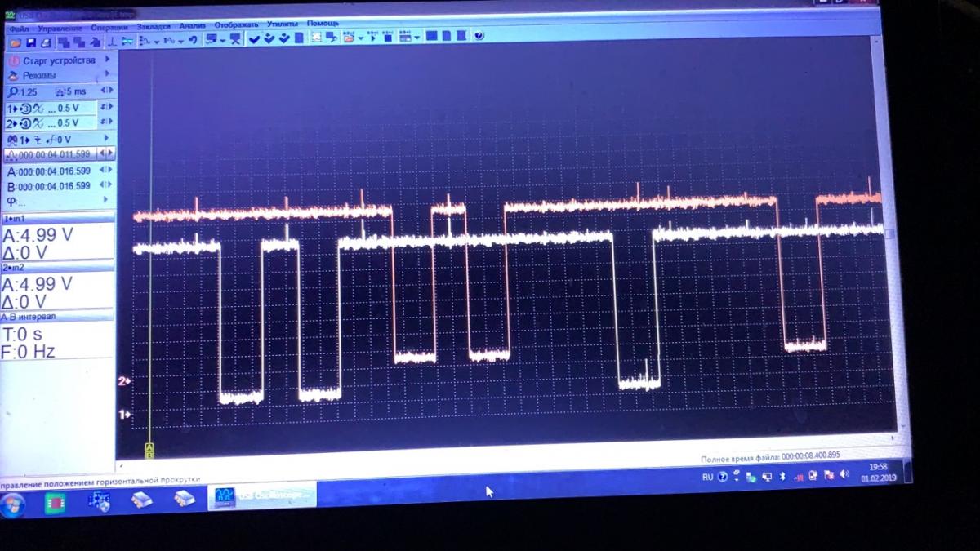The height and width of the screenshot is (551, 980).
Task: Click the red device start power icon
Action: tap(14, 61)
